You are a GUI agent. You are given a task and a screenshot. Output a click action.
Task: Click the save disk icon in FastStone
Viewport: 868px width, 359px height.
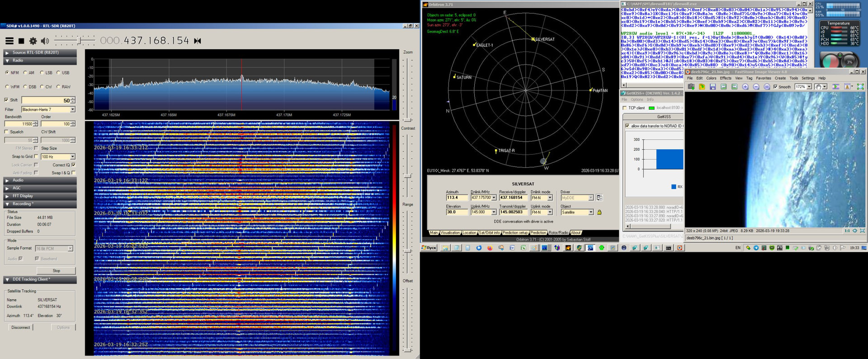click(x=712, y=87)
